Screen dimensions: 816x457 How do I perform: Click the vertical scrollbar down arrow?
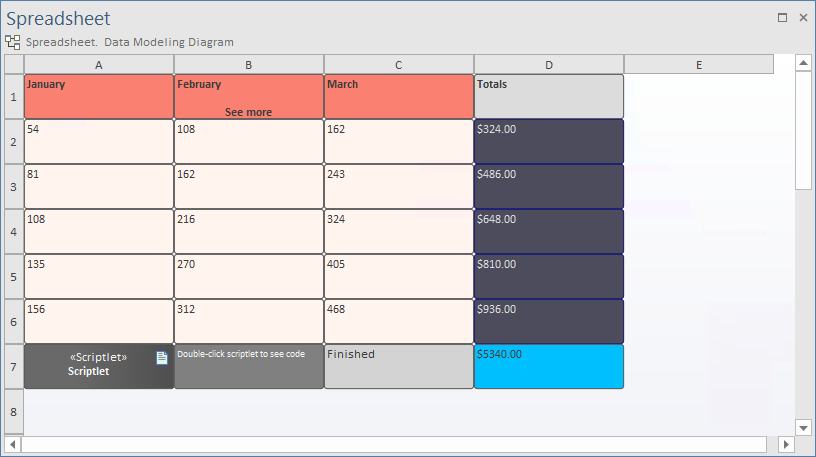pos(803,427)
